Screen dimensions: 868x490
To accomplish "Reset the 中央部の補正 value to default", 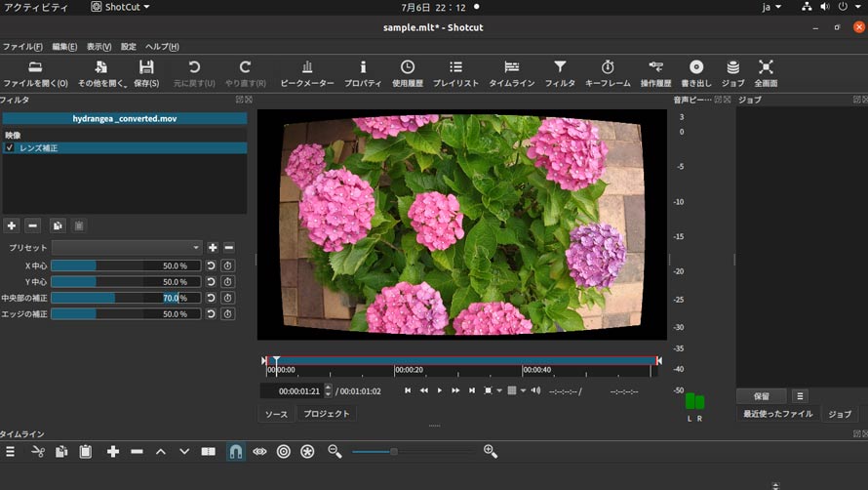I will 211,298.
